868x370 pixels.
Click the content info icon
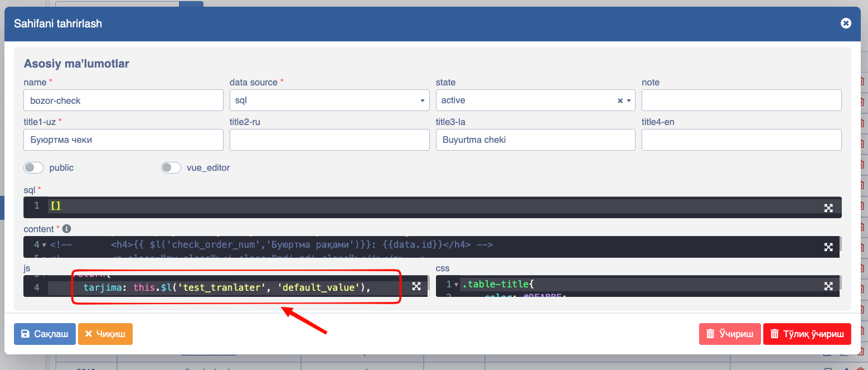(x=66, y=229)
